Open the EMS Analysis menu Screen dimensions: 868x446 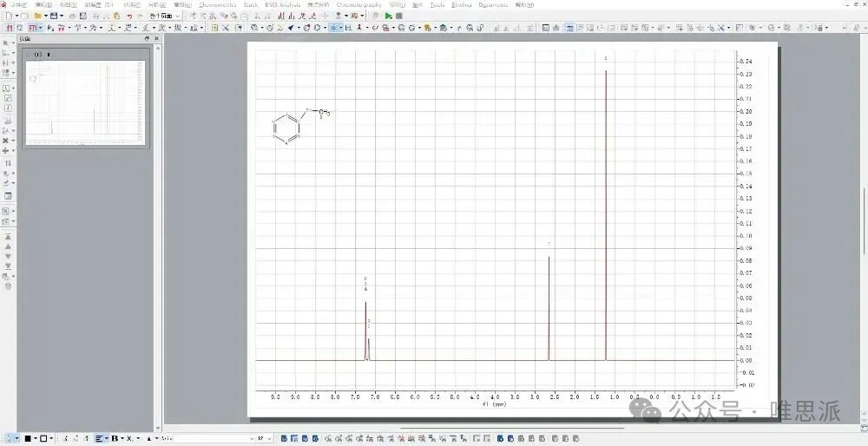(283, 4)
